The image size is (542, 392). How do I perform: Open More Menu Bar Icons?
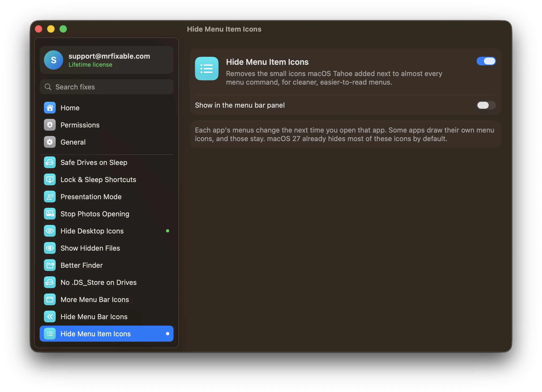pos(107,299)
